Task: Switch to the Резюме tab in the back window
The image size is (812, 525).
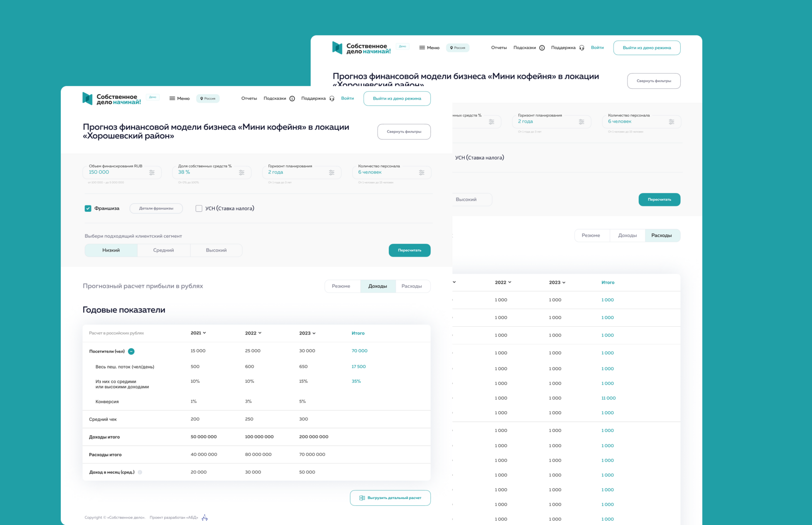Action: [591, 235]
